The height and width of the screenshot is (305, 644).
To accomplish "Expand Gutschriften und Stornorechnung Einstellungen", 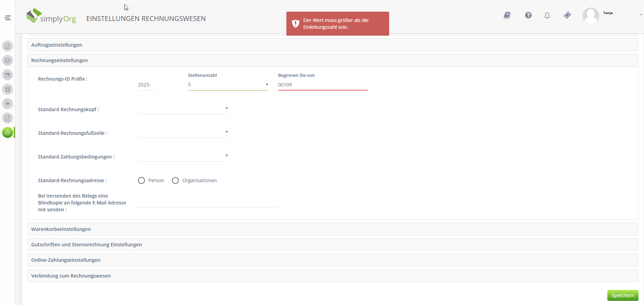I will (86, 245).
